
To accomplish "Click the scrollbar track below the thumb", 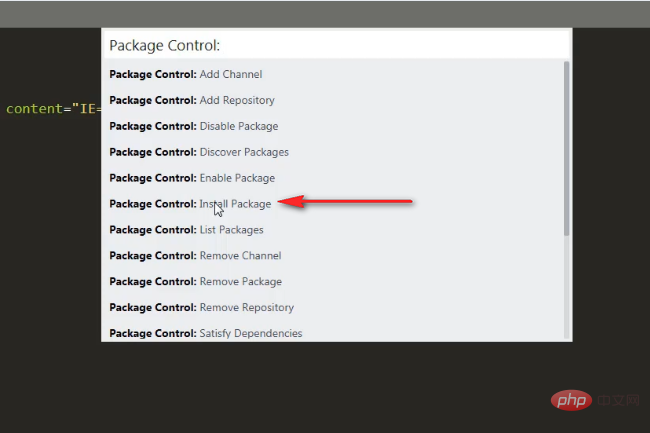I will pos(567,288).
